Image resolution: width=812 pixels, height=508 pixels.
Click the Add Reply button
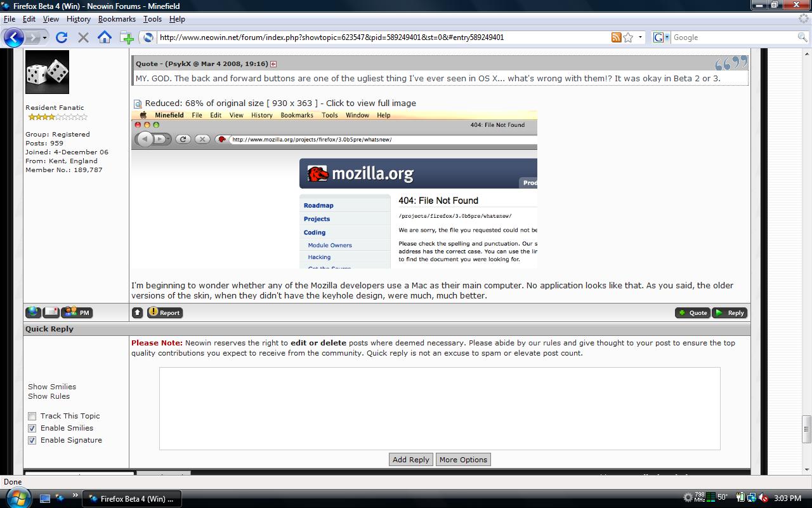point(411,460)
